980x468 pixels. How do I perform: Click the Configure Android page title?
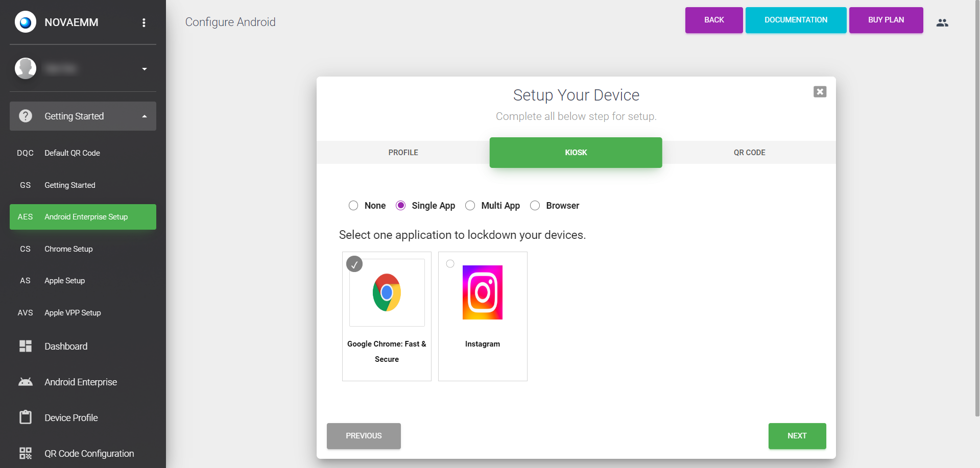click(x=230, y=22)
